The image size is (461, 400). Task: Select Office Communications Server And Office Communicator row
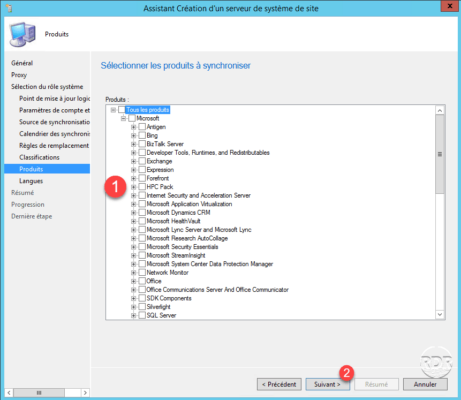coord(218,290)
